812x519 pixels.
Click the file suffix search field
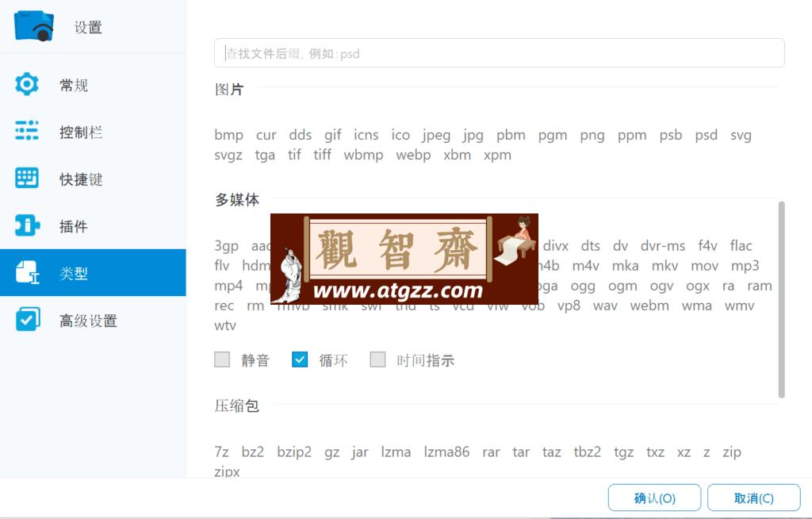point(500,53)
